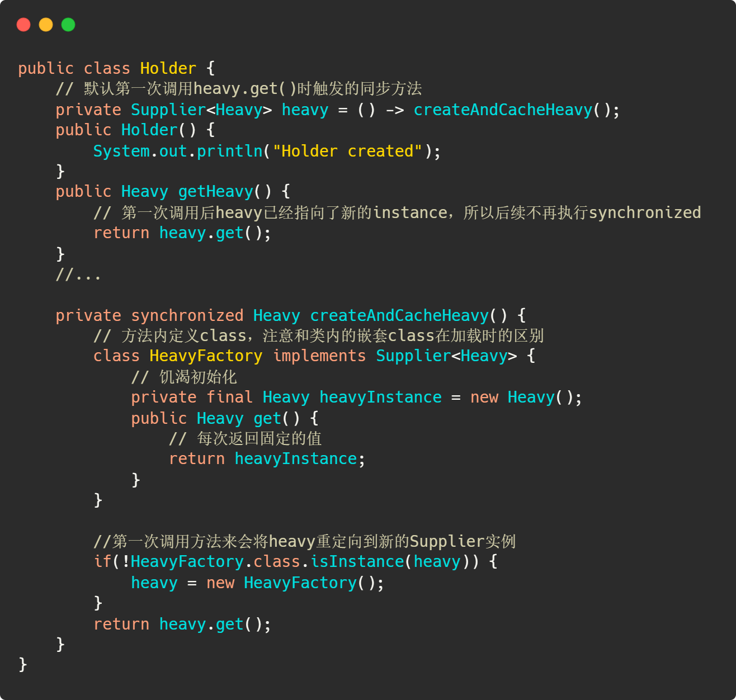Click the 'public Heavy get() {' line
Viewport: 736px width, 700px height.
pyautogui.click(x=225, y=419)
